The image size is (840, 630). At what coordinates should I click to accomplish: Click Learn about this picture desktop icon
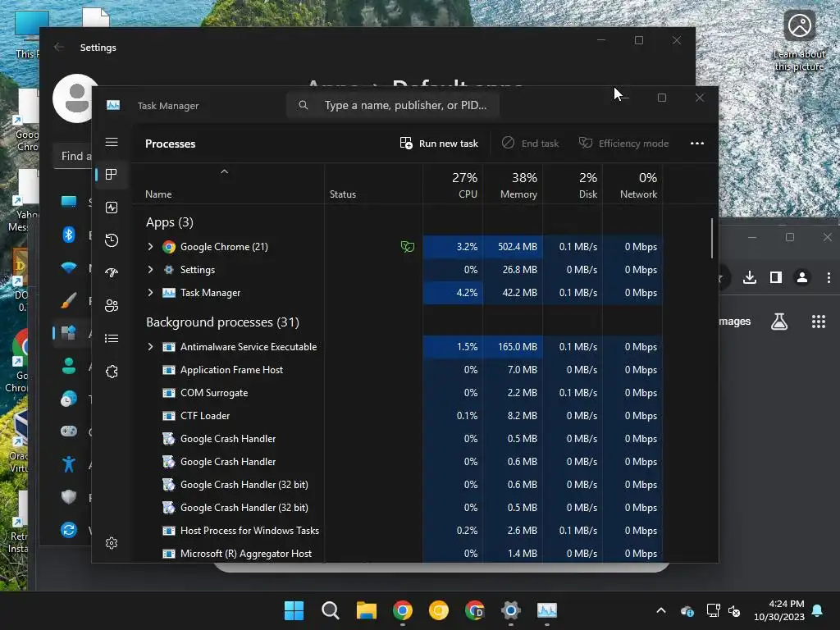799,41
